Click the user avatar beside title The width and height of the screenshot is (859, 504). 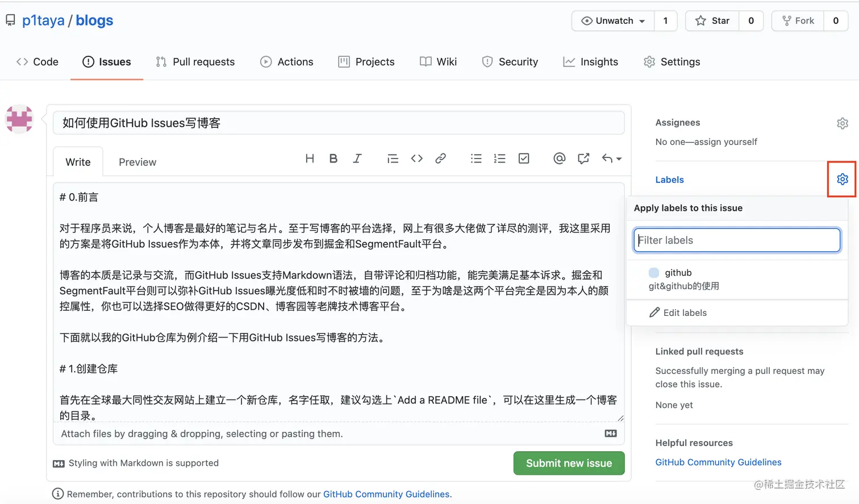pyautogui.click(x=19, y=119)
